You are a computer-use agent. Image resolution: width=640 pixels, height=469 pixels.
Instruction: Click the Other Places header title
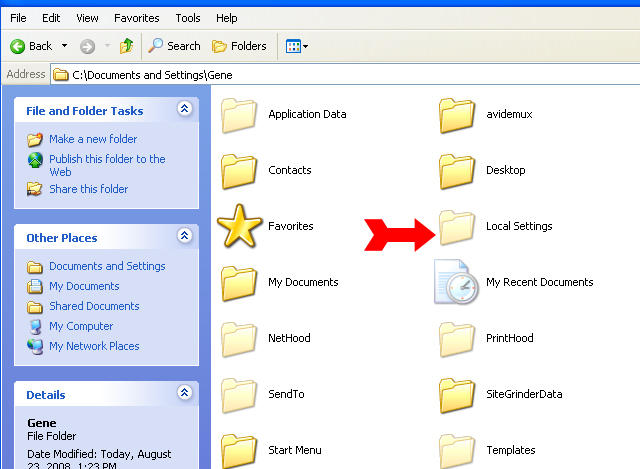pos(62,238)
